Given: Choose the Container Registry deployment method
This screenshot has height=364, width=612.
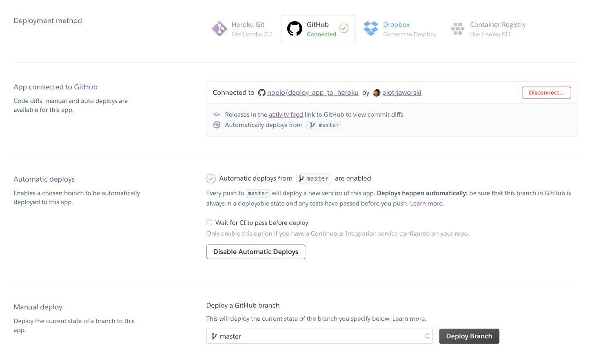Looking at the screenshot, I should pos(488,29).
